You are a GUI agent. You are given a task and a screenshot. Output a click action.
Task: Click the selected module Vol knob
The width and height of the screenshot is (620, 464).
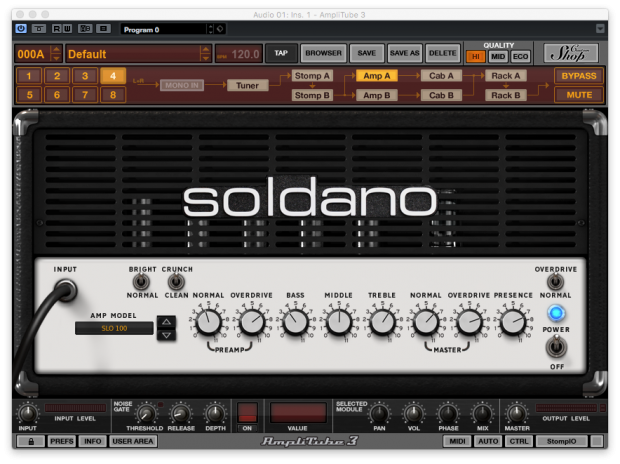tap(414, 414)
